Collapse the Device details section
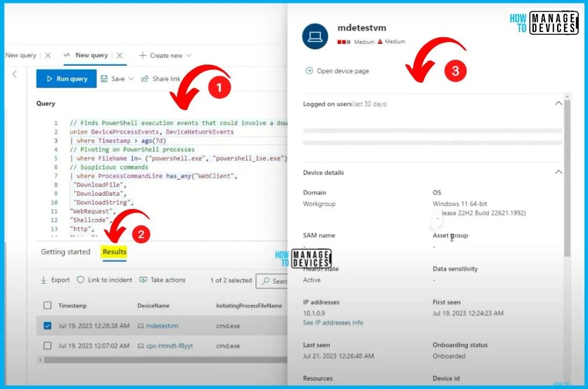Image resolution: width=588 pixels, height=389 pixels. [x=558, y=172]
